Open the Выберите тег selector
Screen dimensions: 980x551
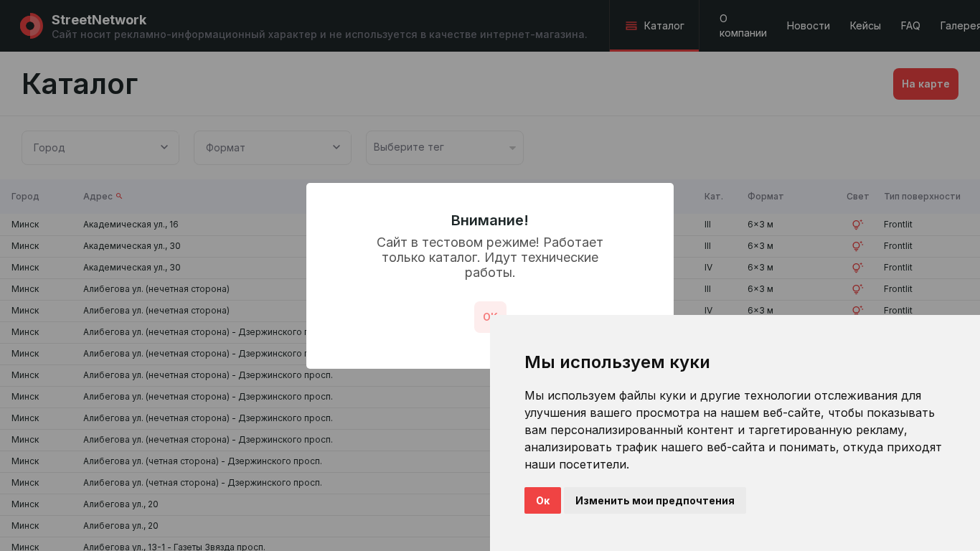[x=445, y=148]
